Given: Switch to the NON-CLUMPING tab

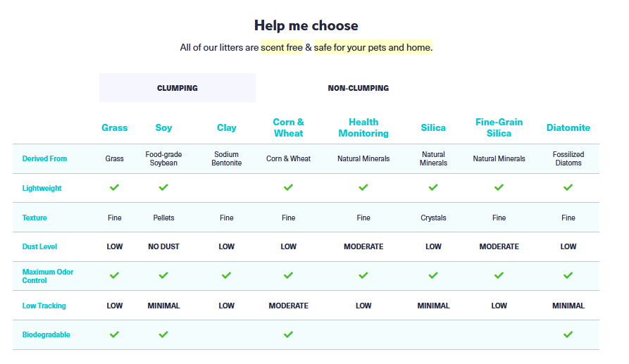Looking at the screenshot, I should pos(358,88).
